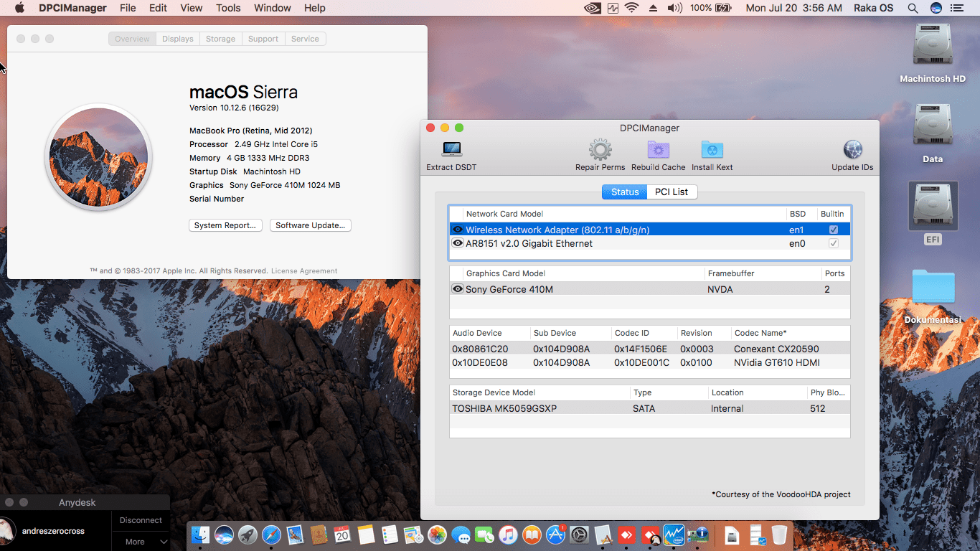The image size is (980, 551).
Task: Open the File menu
Action: tap(128, 8)
